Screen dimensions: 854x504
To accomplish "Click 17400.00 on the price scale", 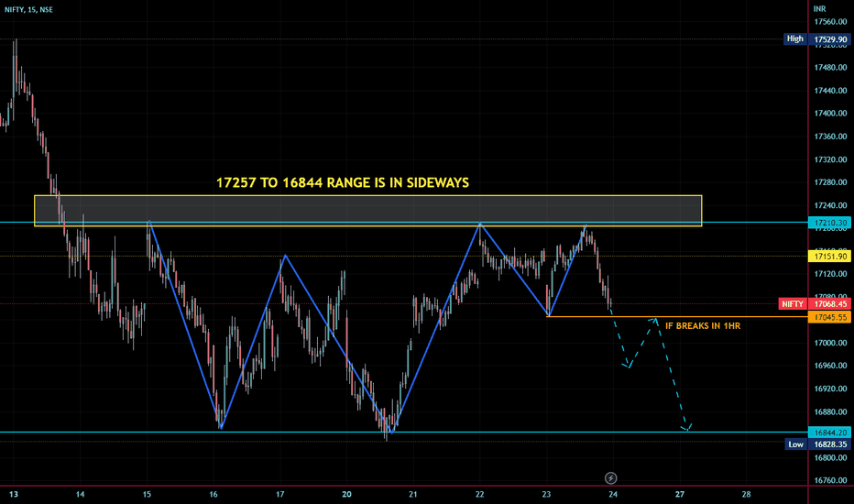I will 830,114.
